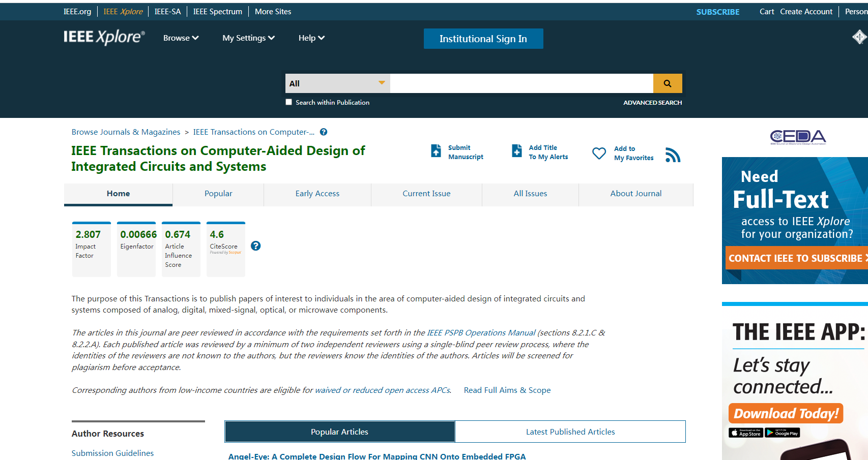The width and height of the screenshot is (868, 460).
Task: Click the Add to My Favorites heart icon
Action: coord(599,153)
